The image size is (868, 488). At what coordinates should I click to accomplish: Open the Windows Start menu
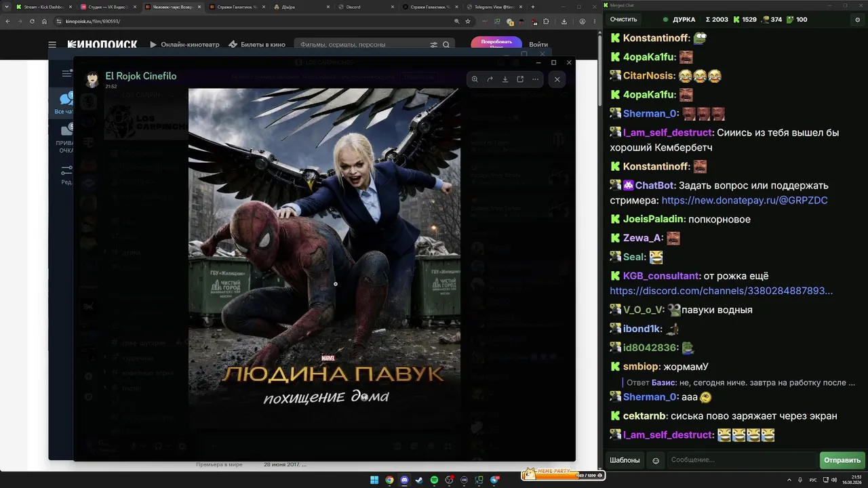[374, 481]
